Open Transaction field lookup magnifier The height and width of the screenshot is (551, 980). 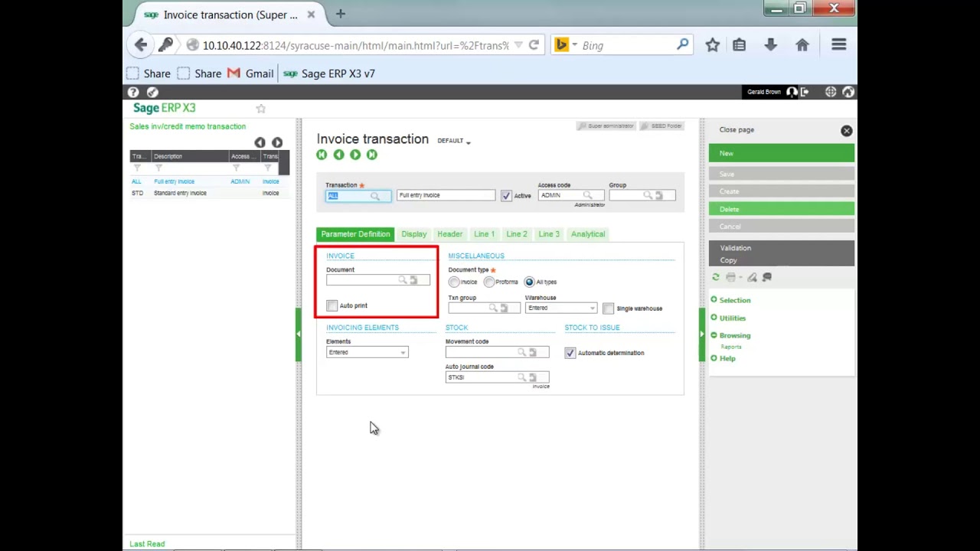pos(375,196)
